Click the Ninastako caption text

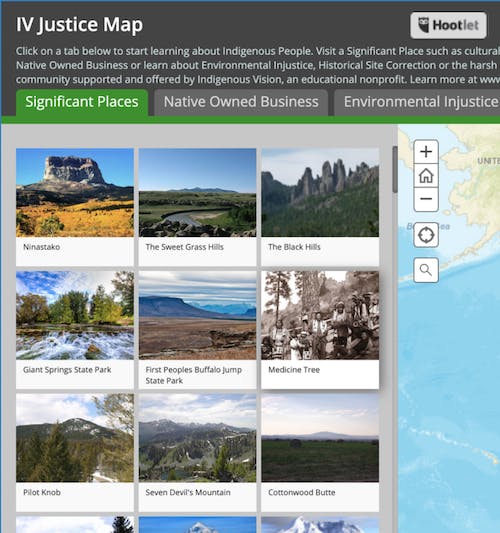tap(41, 247)
